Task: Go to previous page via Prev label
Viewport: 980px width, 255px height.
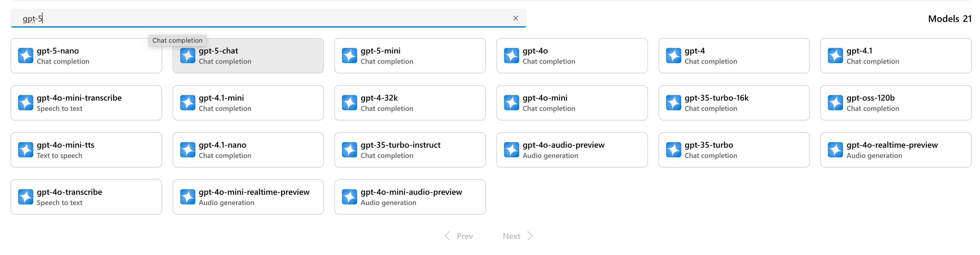Action: 465,236
